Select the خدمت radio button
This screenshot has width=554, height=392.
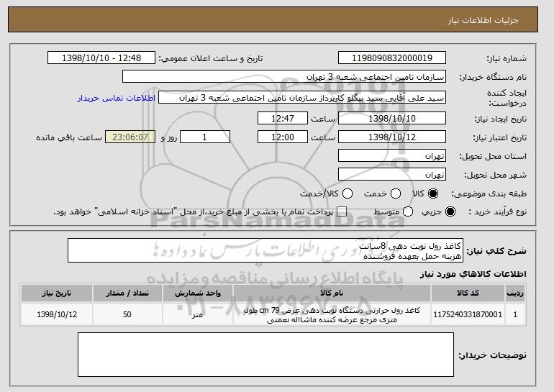pos(396,193)
